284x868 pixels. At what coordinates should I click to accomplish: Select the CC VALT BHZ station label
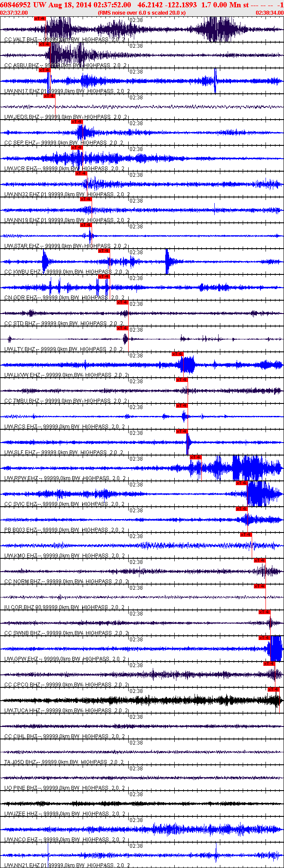pyautogui.click(x=65, y=40)
